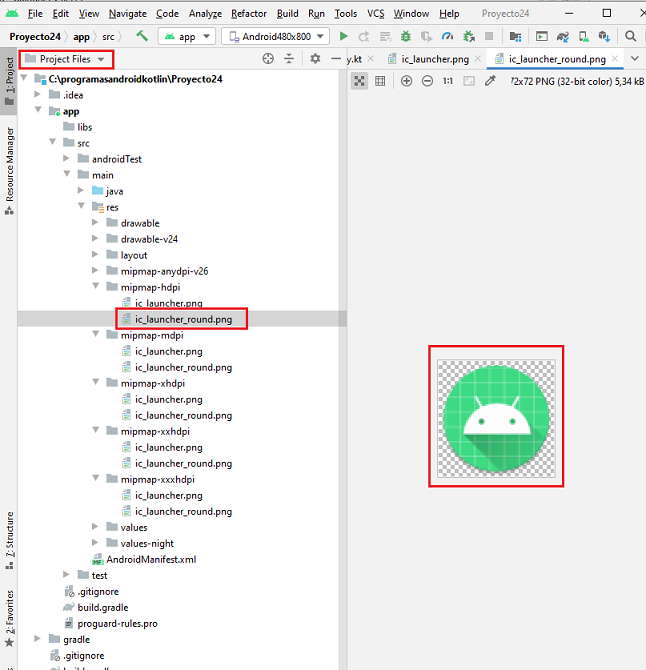
Task: Collapse the src folder
Action: pos(53,142)
